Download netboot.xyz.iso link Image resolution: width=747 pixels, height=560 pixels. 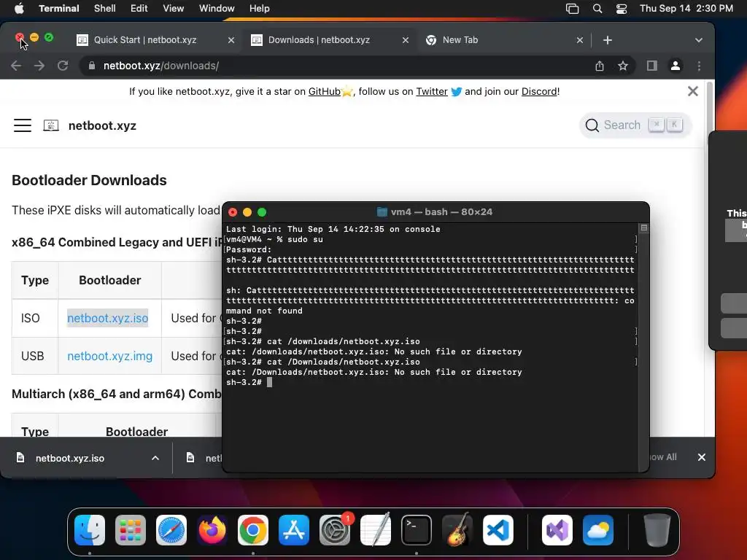click(x=108, y=318)
